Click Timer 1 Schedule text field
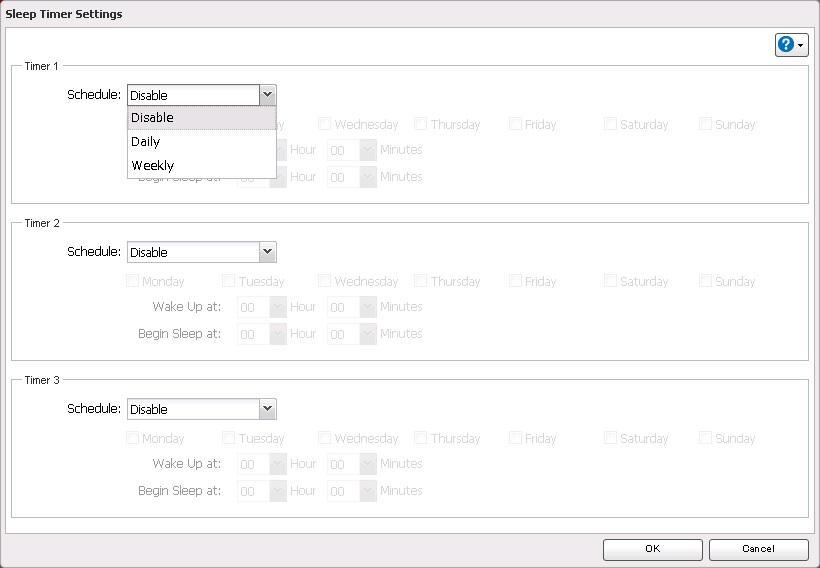The image size is (820, 568). pyautogui.click(x=192, y=95)
